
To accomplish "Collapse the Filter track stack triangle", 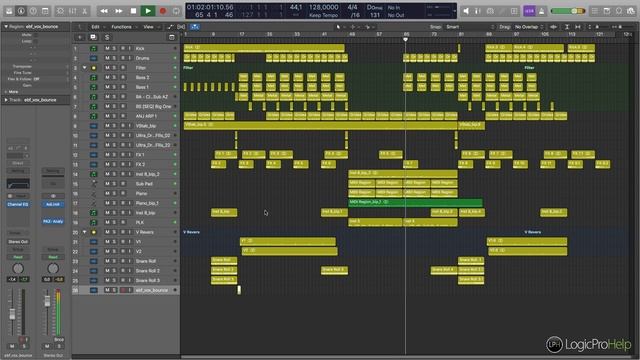I will point(84,68).
